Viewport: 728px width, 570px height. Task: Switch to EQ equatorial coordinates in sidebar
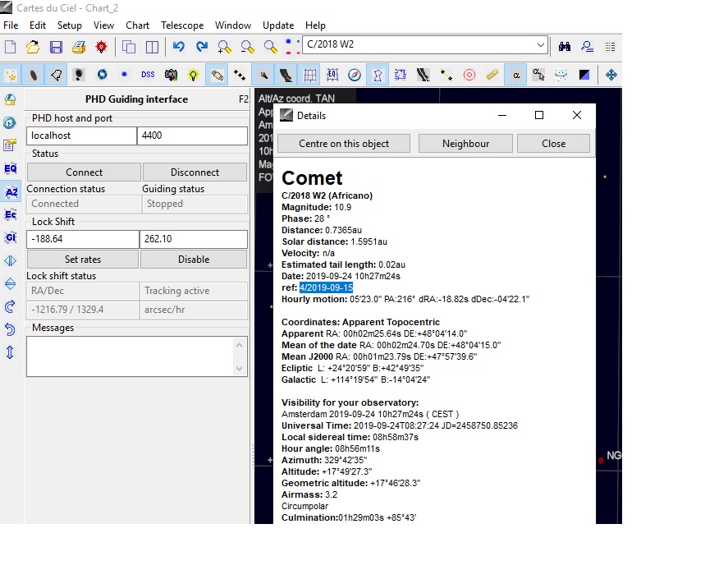(10, 168)
